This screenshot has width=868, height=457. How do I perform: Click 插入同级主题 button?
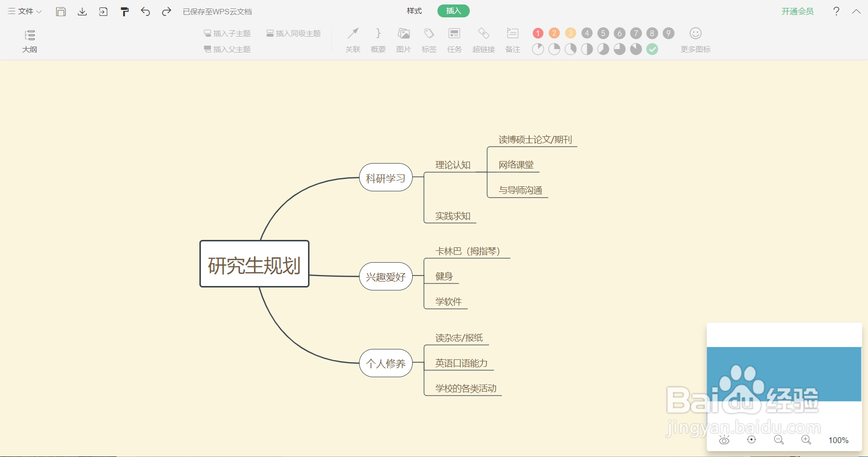[294, 33]
